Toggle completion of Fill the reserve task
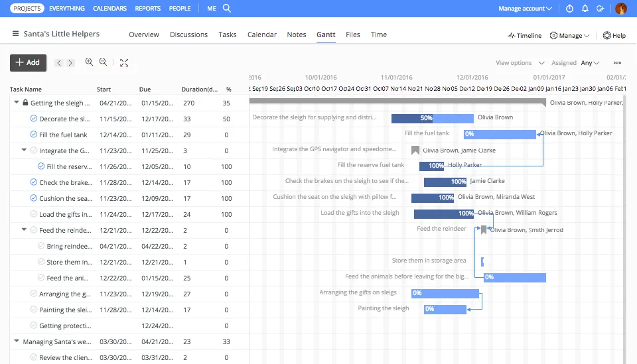Viewport: 637px width, 364px height. (41, 166)
